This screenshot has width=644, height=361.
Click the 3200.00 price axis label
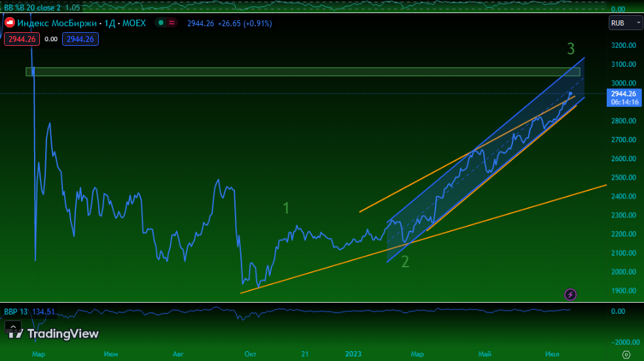click(624, 45)
